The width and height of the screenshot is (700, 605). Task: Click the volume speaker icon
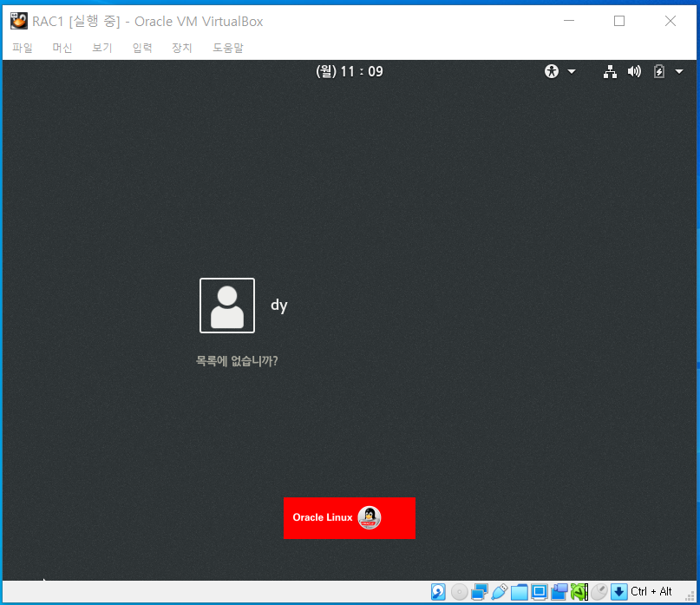coord(634,71)
